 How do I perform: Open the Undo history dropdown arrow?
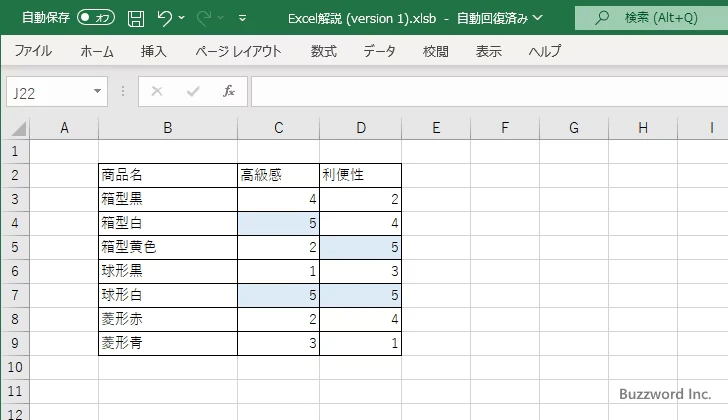182,18
